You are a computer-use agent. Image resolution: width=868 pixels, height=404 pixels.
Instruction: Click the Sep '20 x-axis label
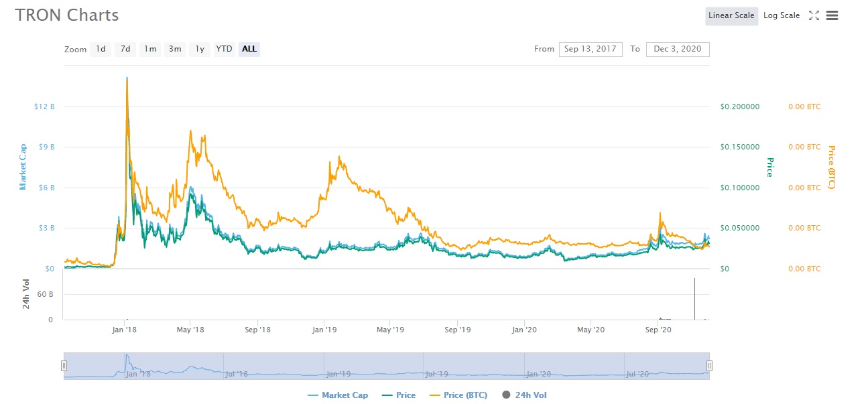658,330
